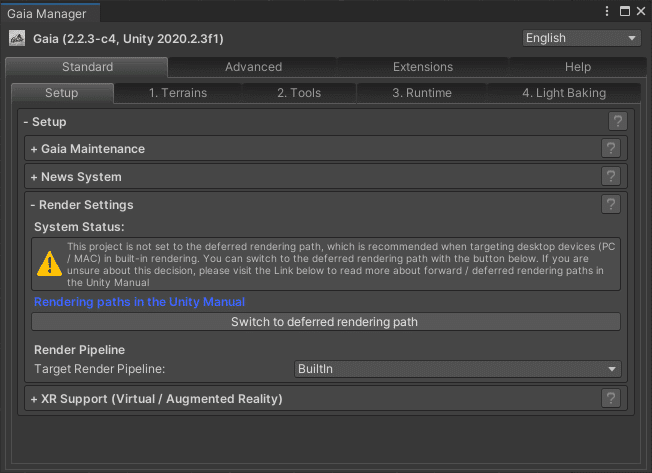Select the Setup sub-tab
The image size is (652, 473).
click(62, 93)
